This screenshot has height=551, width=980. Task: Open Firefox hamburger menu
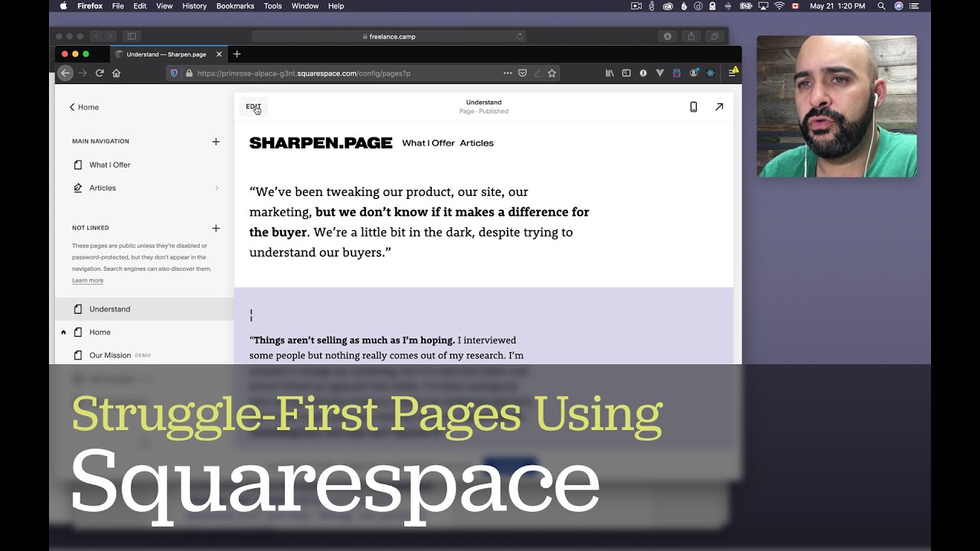coord(732,73)
